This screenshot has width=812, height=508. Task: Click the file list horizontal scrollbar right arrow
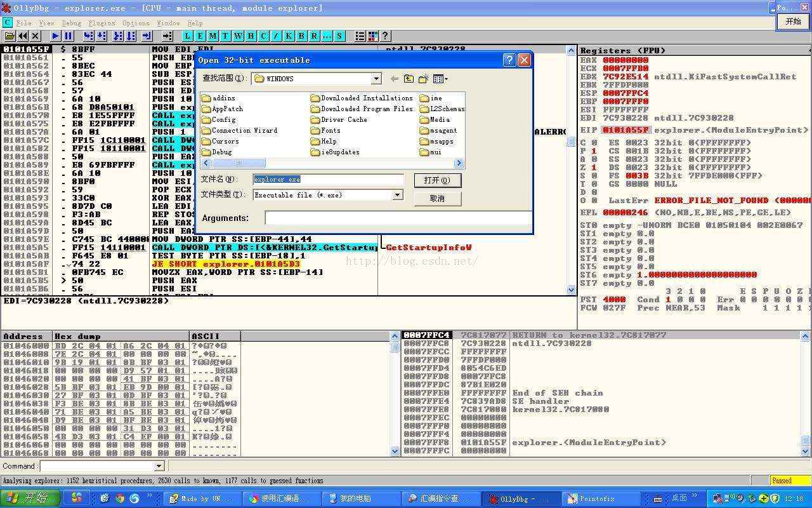pyautogui.click(x=459, y=164)
